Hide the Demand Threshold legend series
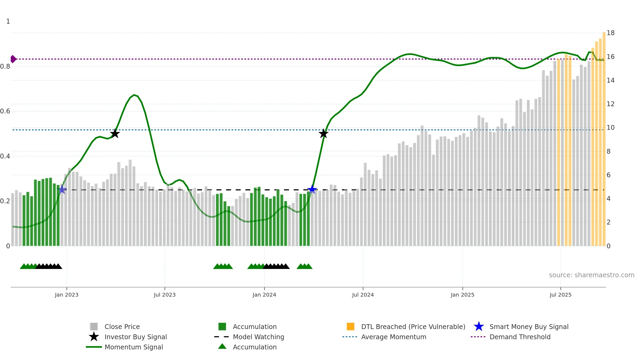Image resolution: width=644 pixels, height=362 pixels. coord(520,337)
